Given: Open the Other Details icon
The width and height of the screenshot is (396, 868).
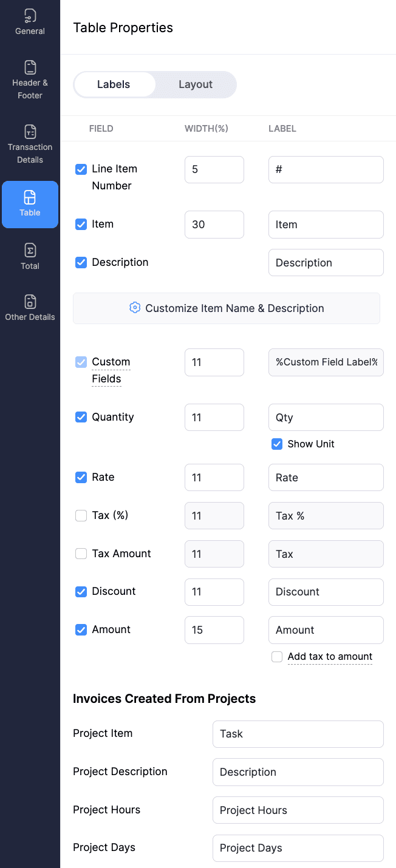Looking at the screenshot, I should 30,302.
